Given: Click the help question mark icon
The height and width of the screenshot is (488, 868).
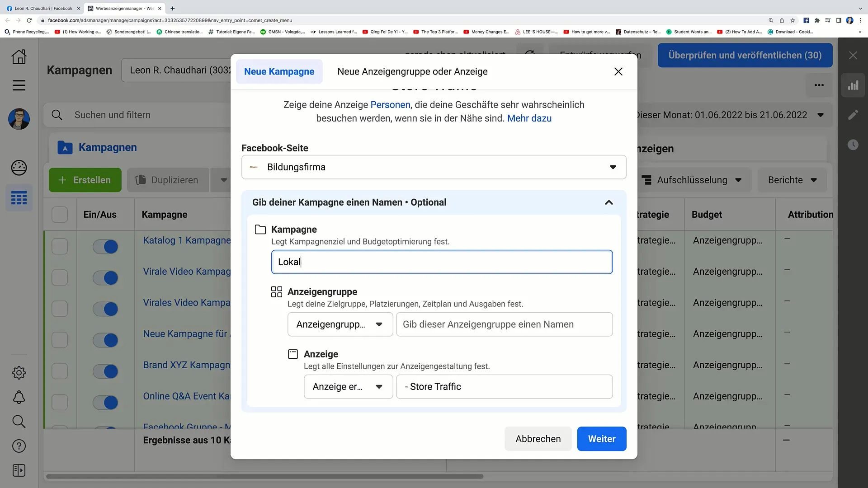Looking at the screenshot, I should [x=19, y=446].
